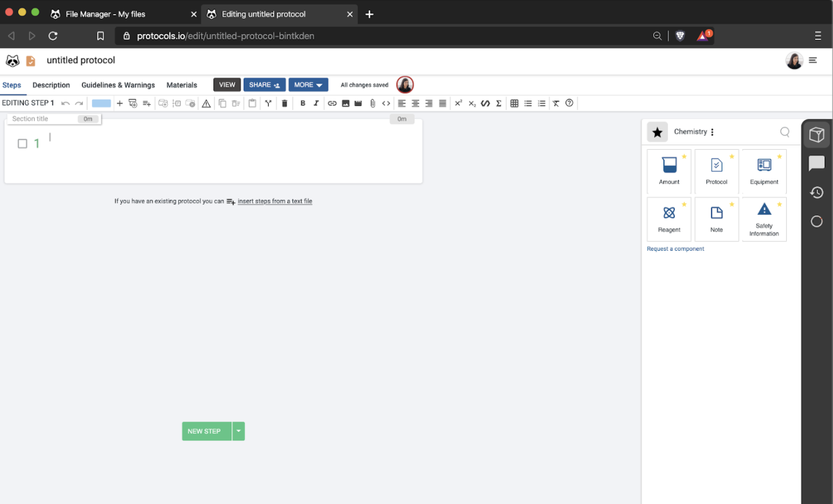Insert a table into the step

pyautogui.click(x=514, y=103)
